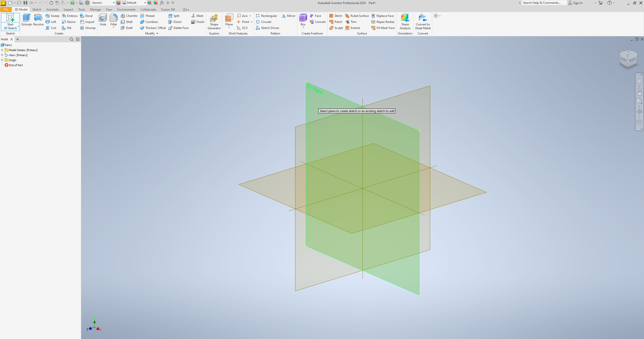Screen dimensions: 644x339
Task: Choose the Sweep feature tool
Action: pos(52,16)
